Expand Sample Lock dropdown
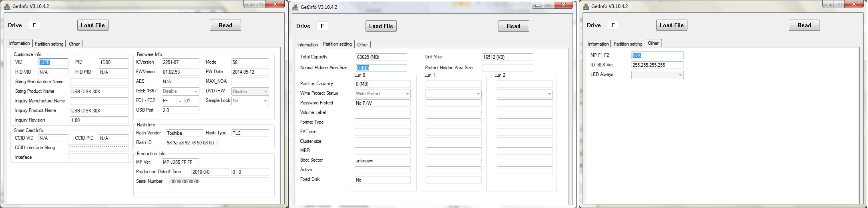This screenshot has height=208, width=868. 250,101
